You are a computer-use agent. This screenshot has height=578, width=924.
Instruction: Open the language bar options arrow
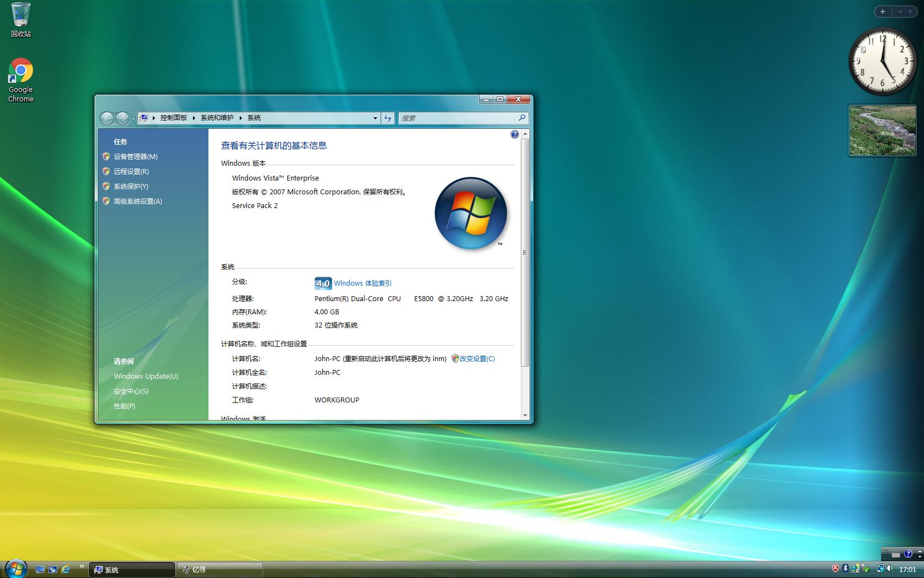click(x=919, y=557)
